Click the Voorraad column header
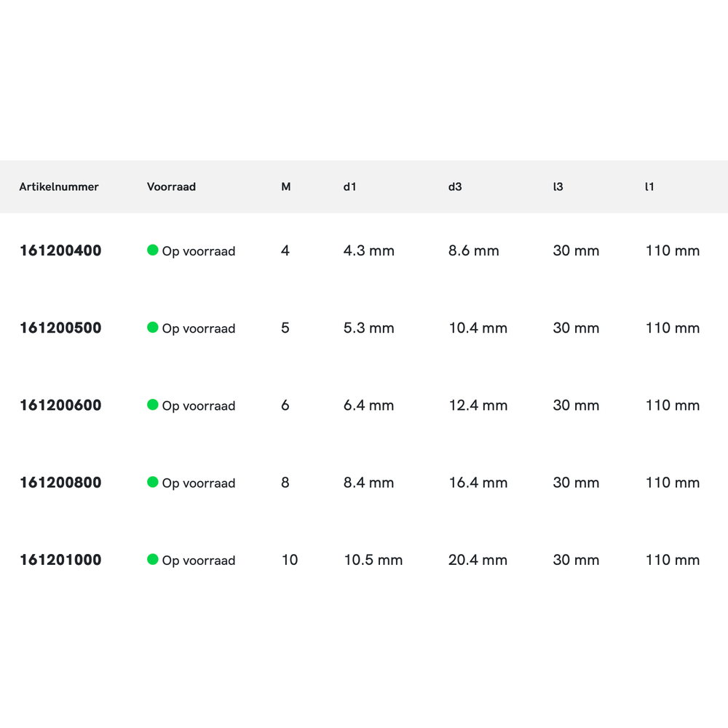728x728 pixels. tap(171, 187)
